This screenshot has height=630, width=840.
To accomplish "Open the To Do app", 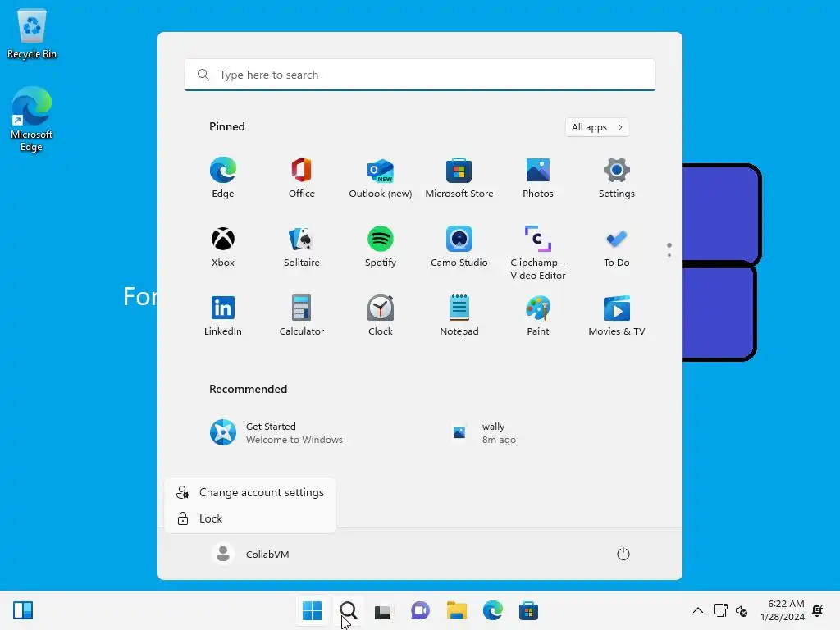I will (617, 247).
